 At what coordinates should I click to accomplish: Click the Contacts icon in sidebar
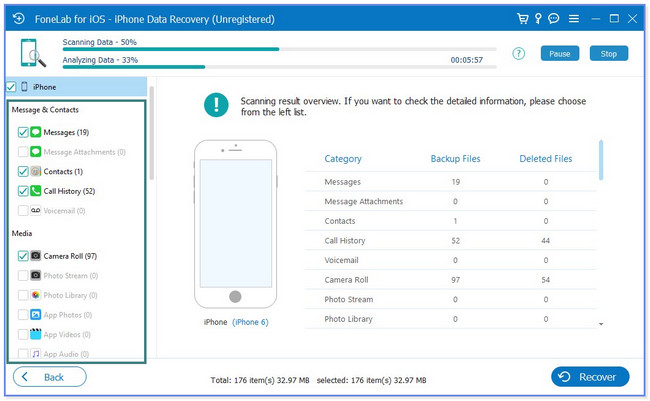click(x=36, y=171)
